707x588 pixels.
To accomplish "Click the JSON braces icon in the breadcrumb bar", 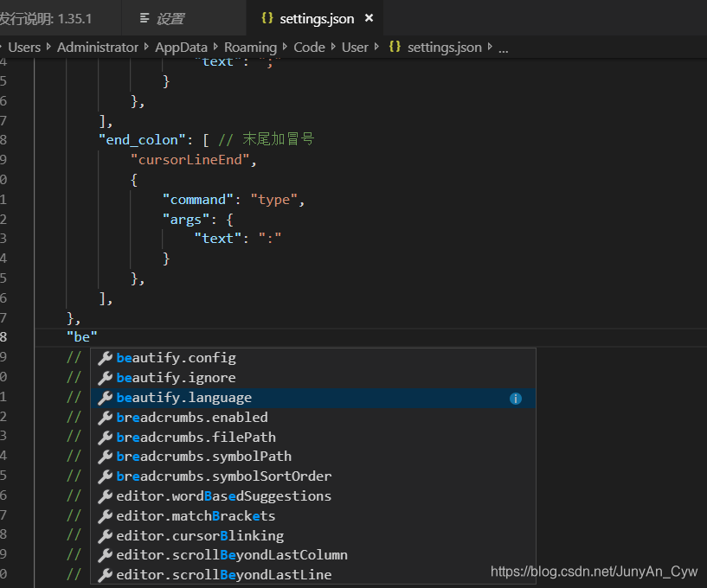I will click(395, 48).
